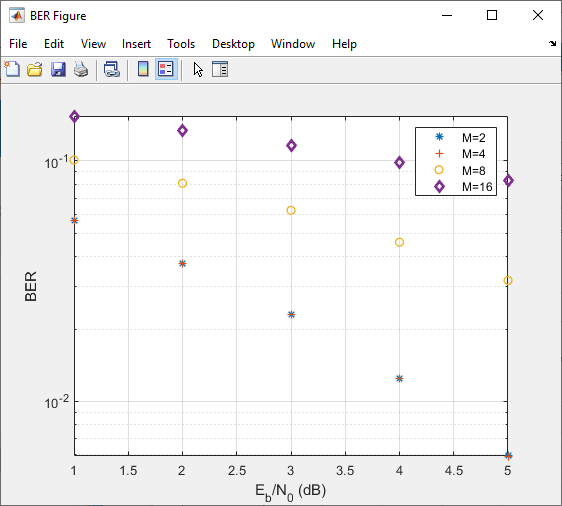Maximize the BER Figure window
562x506 pixels.
(492, 15)
